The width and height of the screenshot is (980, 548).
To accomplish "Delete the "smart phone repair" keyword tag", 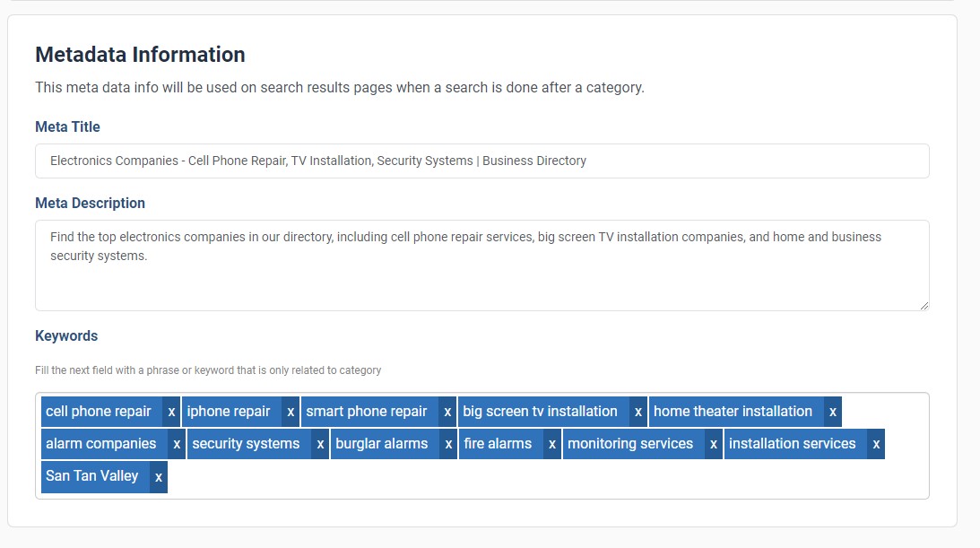I will [447, 412].
